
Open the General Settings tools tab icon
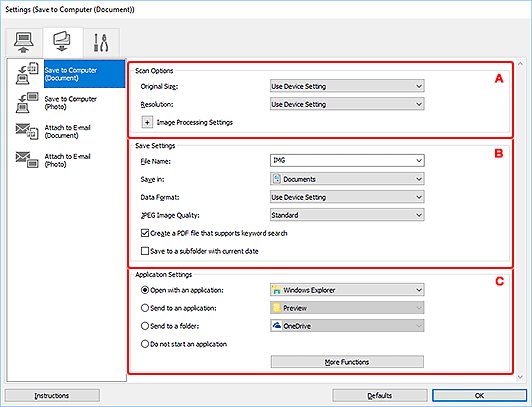(101, 42)
